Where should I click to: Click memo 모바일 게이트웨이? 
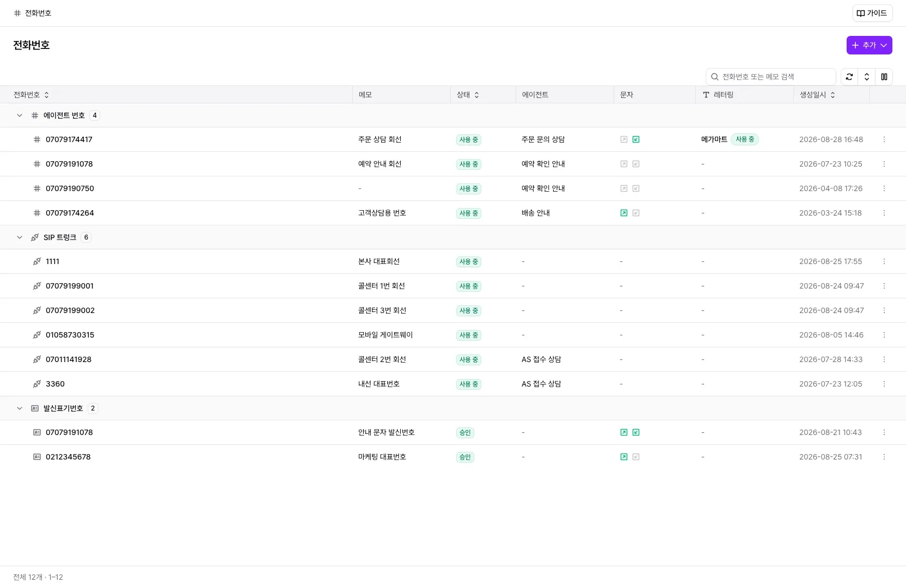[385, 335]
